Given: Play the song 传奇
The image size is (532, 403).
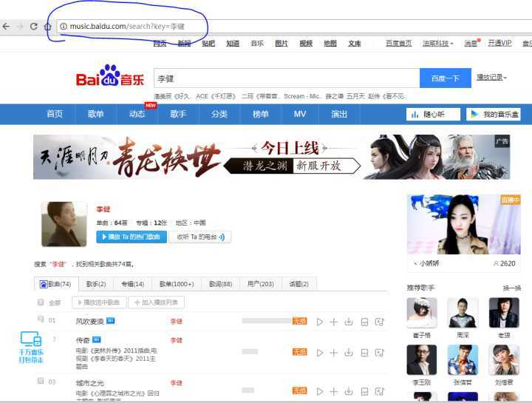Looking at the screenshot, I should tap(319, 353).
